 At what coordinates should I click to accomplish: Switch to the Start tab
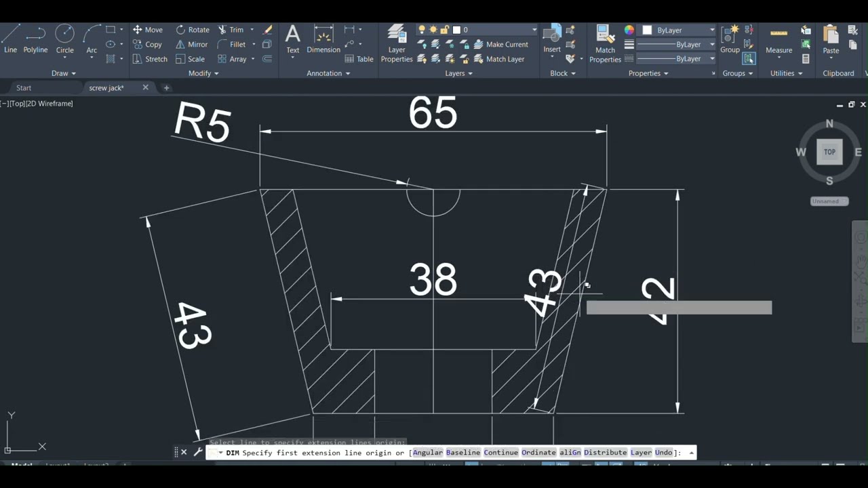point(24,88)
